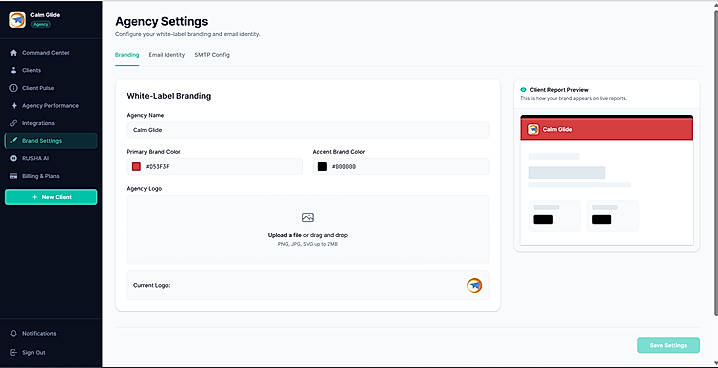718x368 pixels.
Task: Click the black Accent Brand Color swatch
Action: click(322, 167)
